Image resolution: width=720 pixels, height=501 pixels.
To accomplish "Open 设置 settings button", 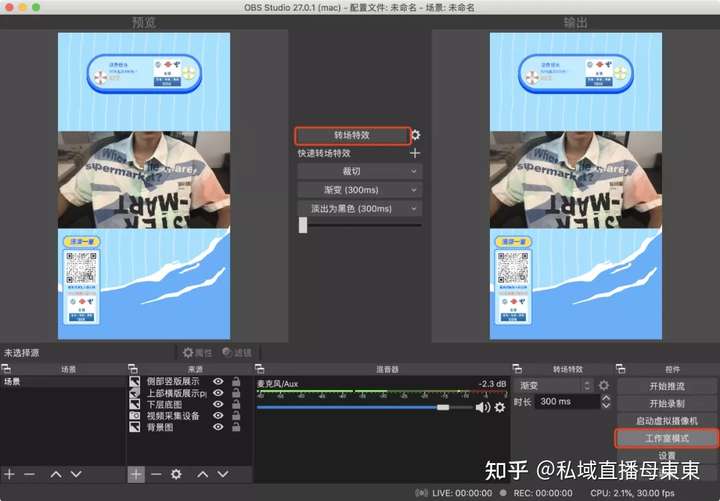I will coord(667,455).
